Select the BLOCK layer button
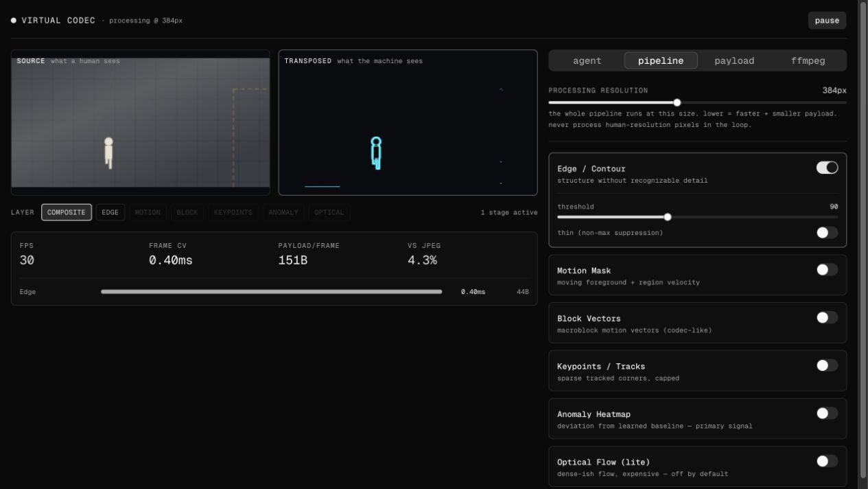The width and height of the screenshot is (868, 489). pyautogui.click(x=187, y=212)
